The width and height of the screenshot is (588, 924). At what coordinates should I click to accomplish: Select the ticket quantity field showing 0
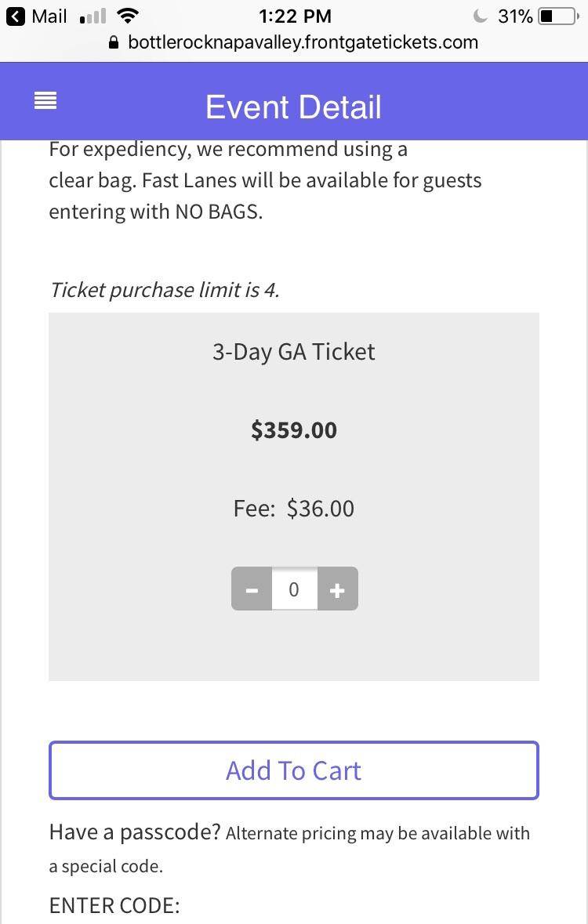[294, 589]
